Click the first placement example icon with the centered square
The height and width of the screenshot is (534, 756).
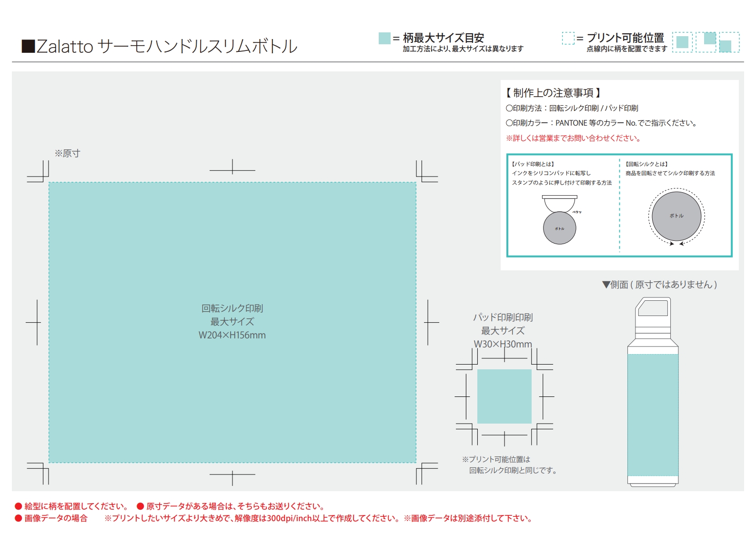[x=682, y=42]
